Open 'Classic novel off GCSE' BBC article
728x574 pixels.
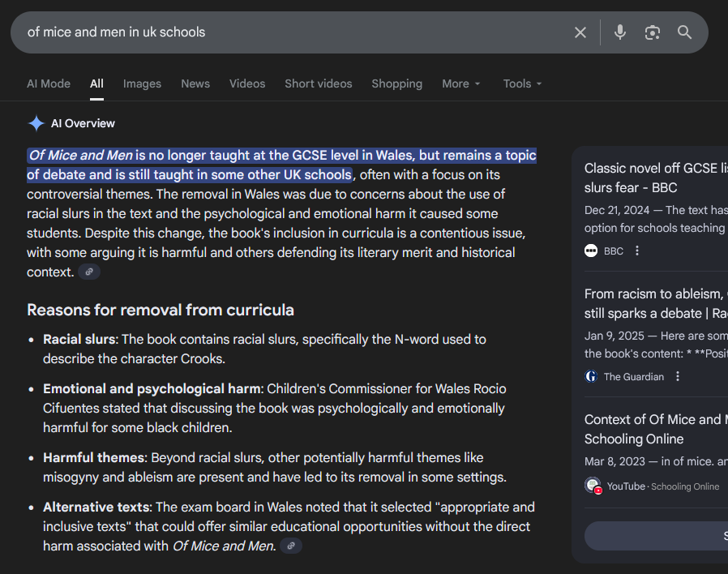point(656,178)
